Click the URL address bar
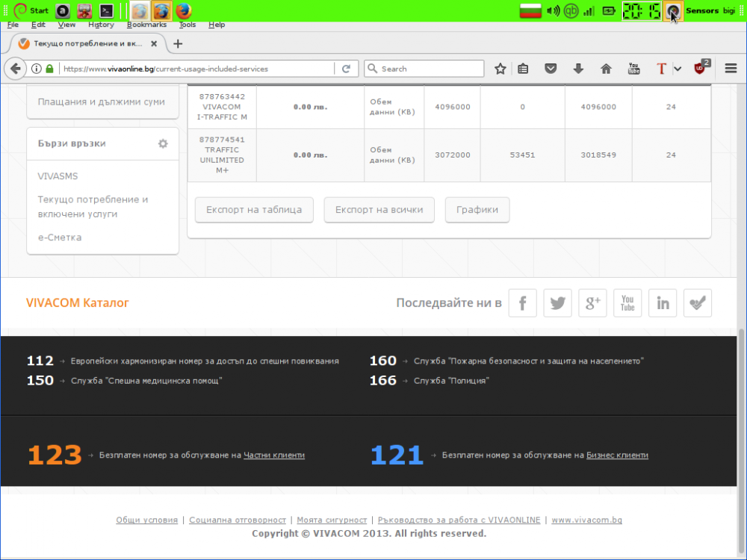Screen dimensions: 747x560 coord(198,69)
